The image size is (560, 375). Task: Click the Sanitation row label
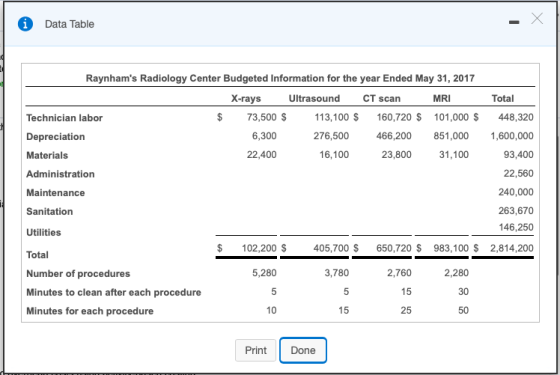[x=50, y=211]
